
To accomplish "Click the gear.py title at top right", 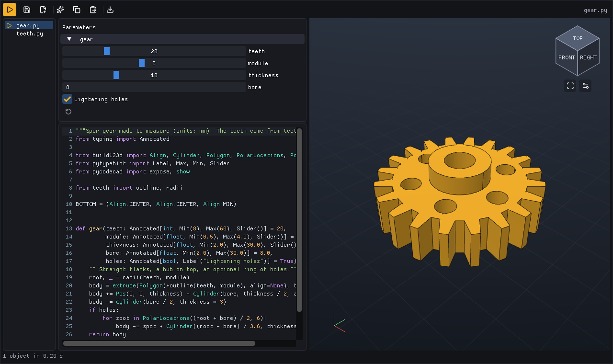I will (595, 10).
